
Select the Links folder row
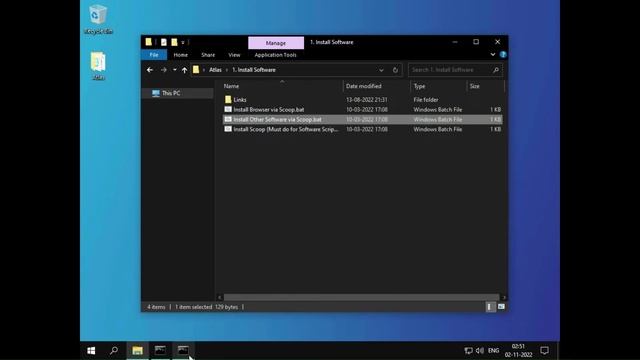[x=362, y=100]
